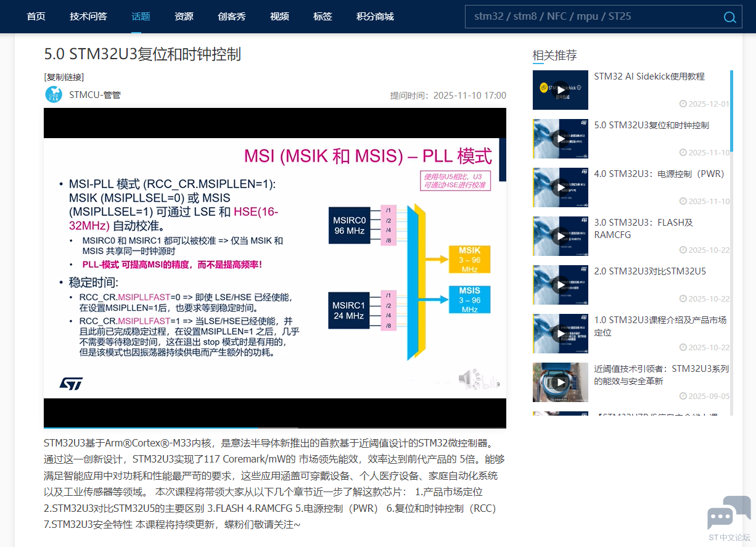The image size is (756, 547).
Task: Click the 相关推荐 heading
Action: [555, 56]
